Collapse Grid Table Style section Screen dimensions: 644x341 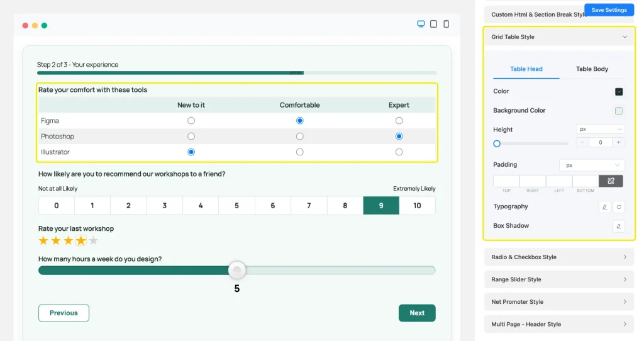pos(559,37)
